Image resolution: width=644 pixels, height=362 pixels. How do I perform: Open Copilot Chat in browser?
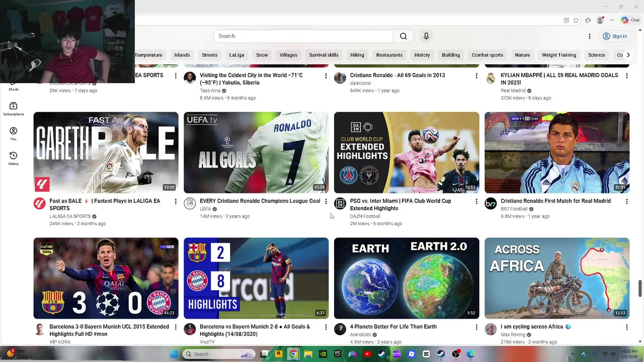[630, 20]
